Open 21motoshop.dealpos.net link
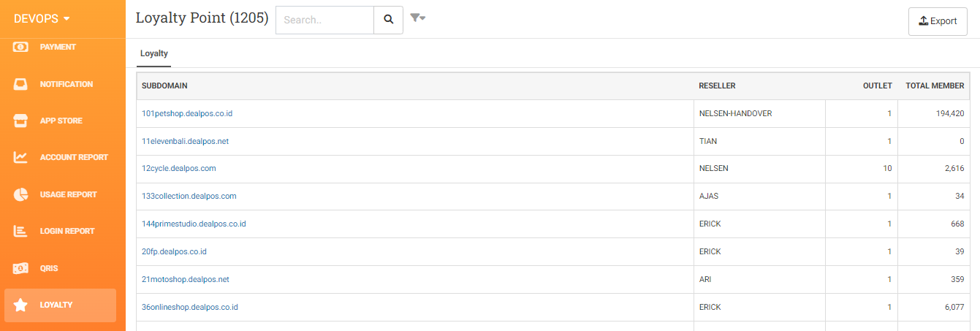This screenshot has width=980, height=331. point(186,279)
